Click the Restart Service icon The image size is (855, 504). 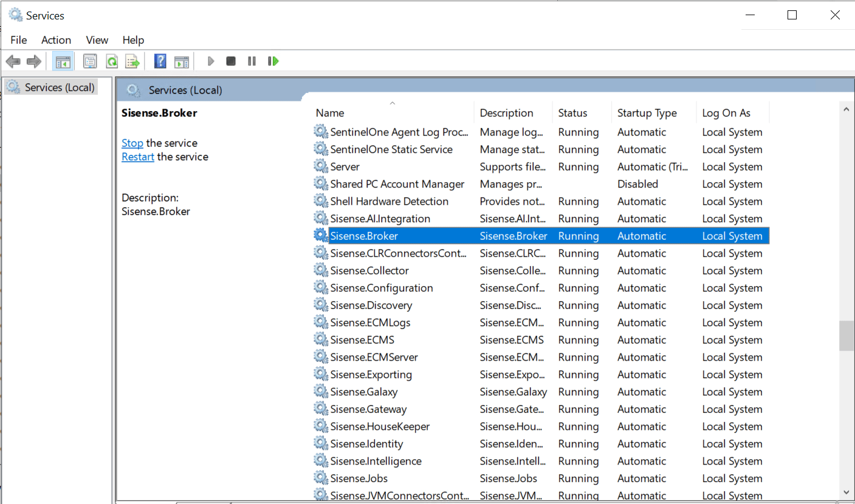[x=273, y=61]
